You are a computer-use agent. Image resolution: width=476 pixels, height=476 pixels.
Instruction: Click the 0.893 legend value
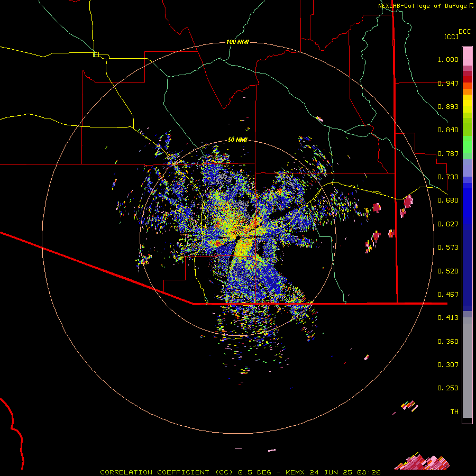coord(448,106)
